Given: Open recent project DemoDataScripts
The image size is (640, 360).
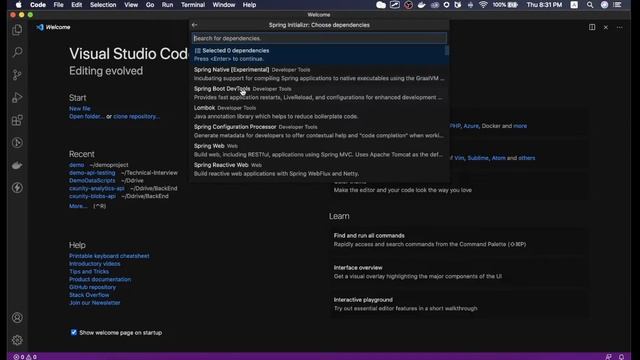Looking at the screenshot, I should (92, 180).
